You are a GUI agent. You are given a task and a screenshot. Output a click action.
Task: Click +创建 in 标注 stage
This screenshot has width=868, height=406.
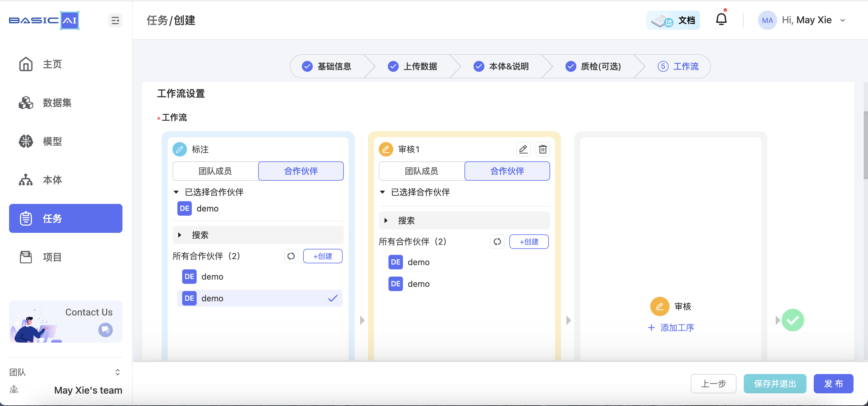(323, 256)
